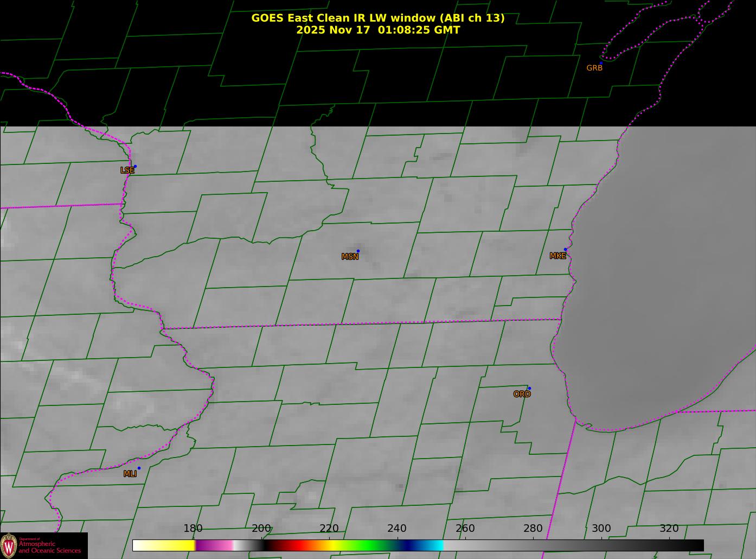The width and height of the screenshot is (756, 559).
Task: Click the 220 label on the color scale
Action: 329,529
